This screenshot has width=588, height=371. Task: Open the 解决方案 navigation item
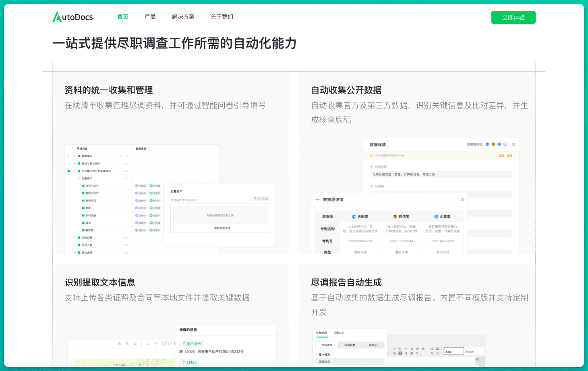(x=183, y=17)
